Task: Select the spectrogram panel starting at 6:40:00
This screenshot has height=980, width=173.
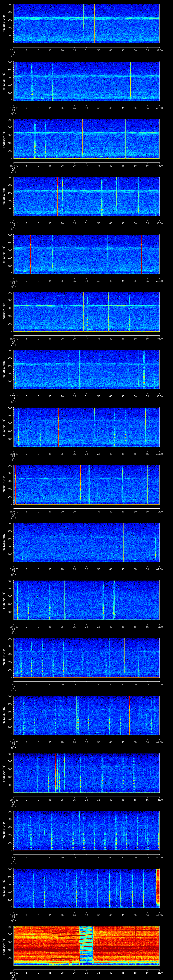Action: pos(86,543)
